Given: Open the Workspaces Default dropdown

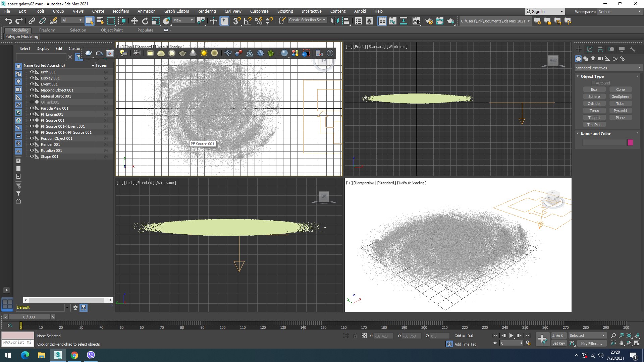Looking at the screenshot, I should (x=620, y=11).
